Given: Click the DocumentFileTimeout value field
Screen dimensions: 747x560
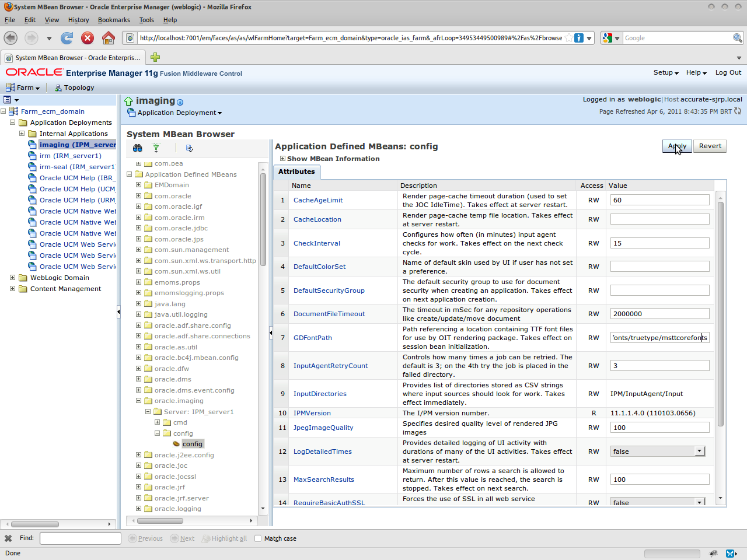Looking at the screenshot, I should tap(659, 314).
